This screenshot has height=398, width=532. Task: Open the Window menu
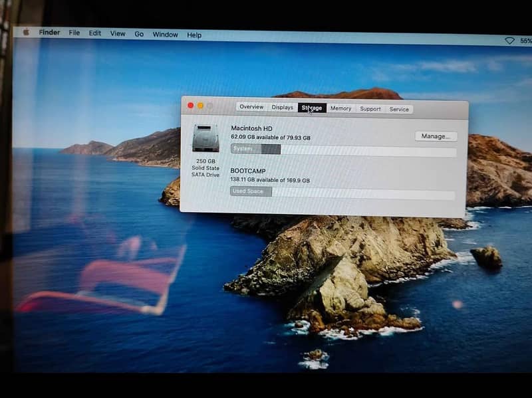[165, 35]
